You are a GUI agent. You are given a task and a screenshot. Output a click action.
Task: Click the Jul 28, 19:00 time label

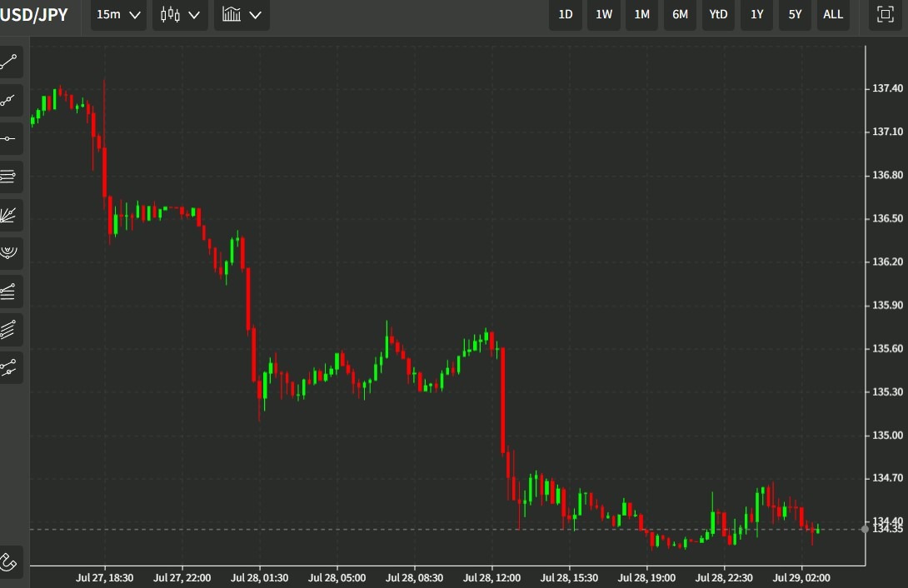tap(646, 577)
